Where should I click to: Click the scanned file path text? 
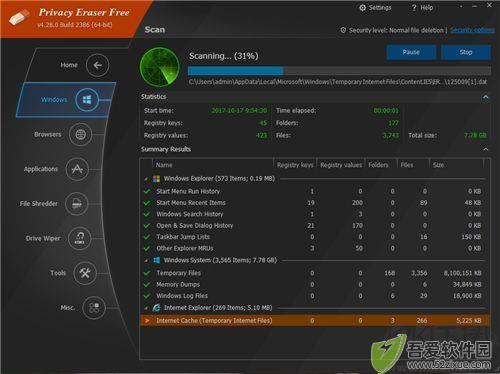[338, 82]
